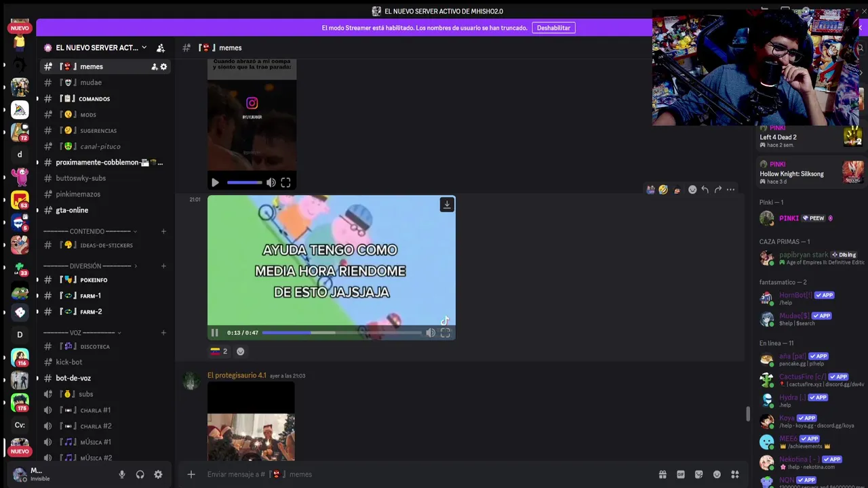The height and width of the screenshot is (488, 868).
Task: Open memes channel settings gear
Action: (163, 66)
